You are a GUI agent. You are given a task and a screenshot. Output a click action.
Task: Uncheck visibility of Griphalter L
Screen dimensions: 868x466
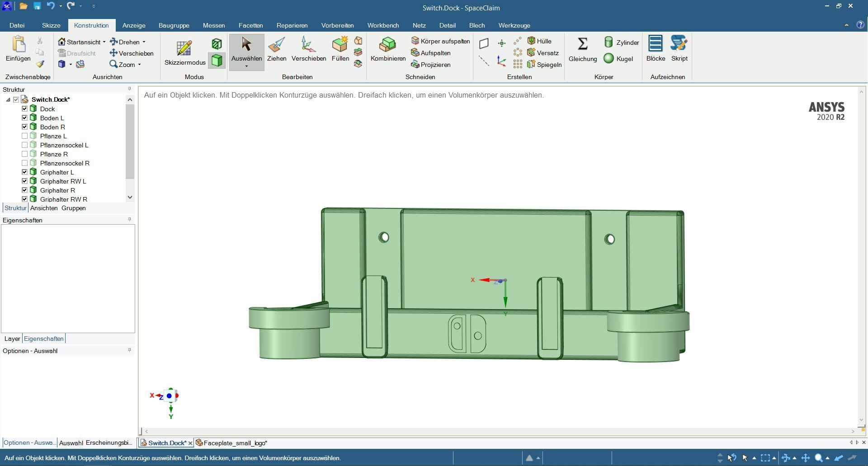coord(25,172)
